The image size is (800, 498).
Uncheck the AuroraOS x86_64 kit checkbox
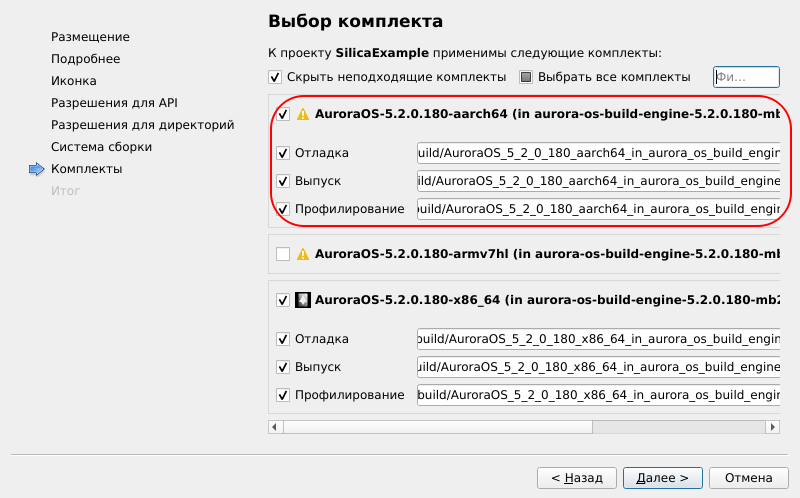pyautogui.click(x=284, y=299)
